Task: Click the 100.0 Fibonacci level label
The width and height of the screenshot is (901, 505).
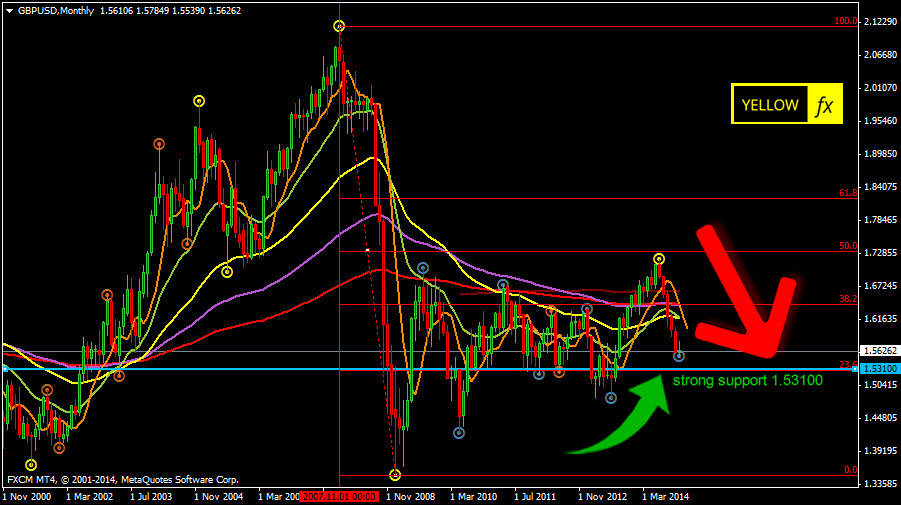Action: point(844,21)
